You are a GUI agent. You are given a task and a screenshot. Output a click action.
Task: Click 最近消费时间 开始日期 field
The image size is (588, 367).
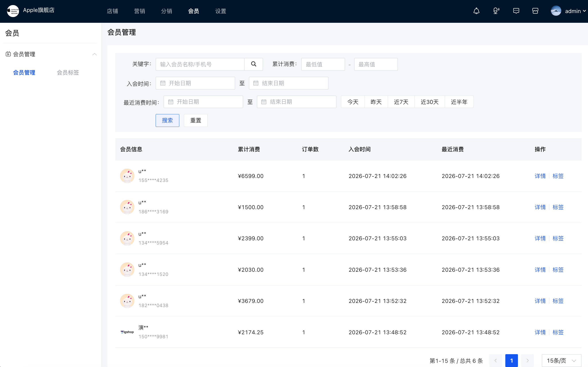[x=203, y=102]
